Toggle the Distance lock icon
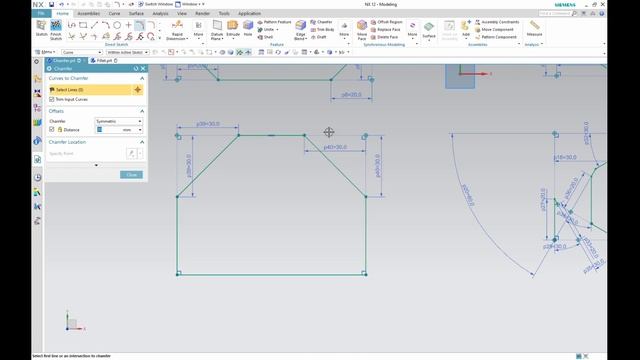This screenshot has width=640, height=360. coord(60,129)
